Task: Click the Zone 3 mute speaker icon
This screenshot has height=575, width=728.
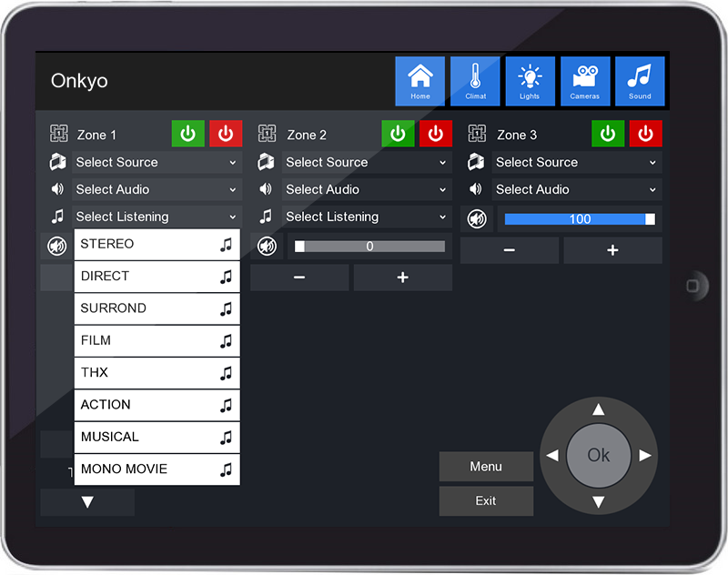Action: (x=477, y=218)
